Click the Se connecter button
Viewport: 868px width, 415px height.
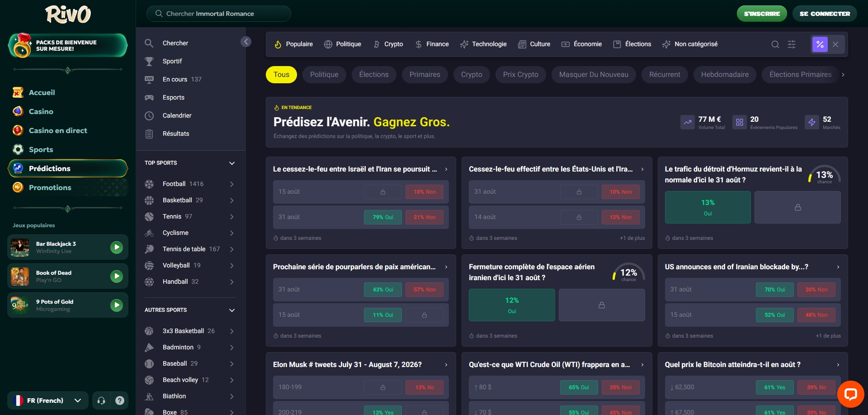pyautogui.click(x=825, y=14)
